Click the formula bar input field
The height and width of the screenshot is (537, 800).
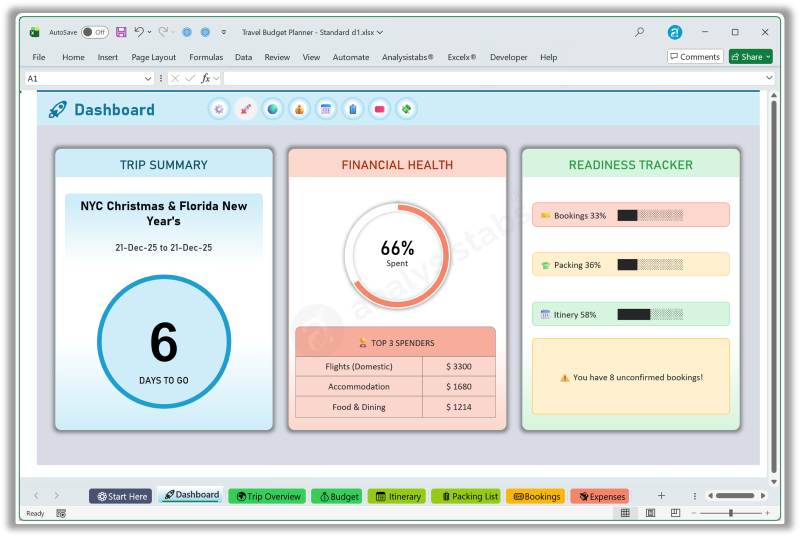click(494, 79)
